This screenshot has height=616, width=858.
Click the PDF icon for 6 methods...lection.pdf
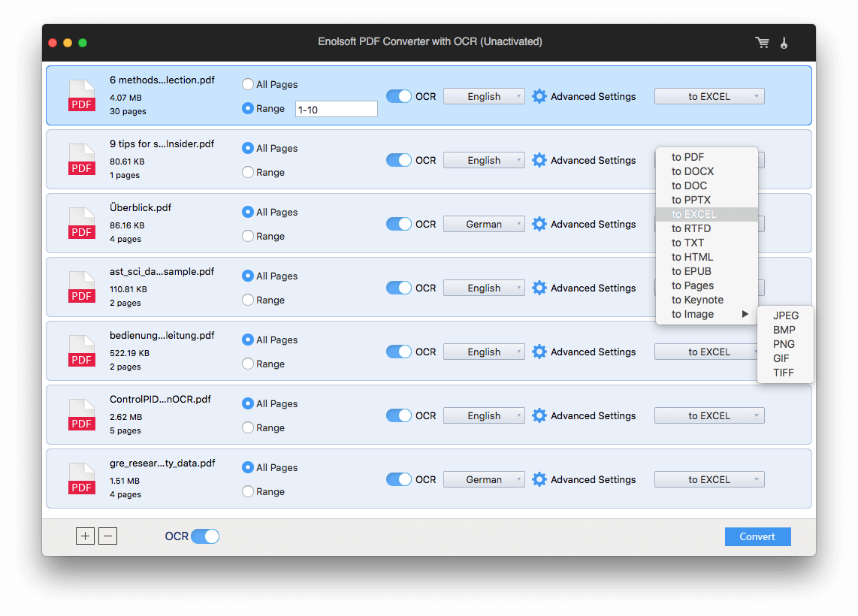pos(82,95)
